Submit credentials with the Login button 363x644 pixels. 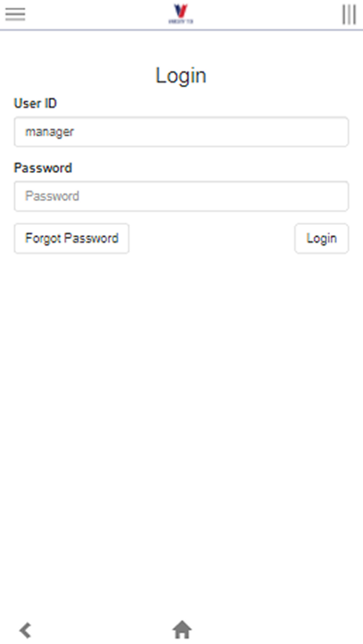coord(321,238)
